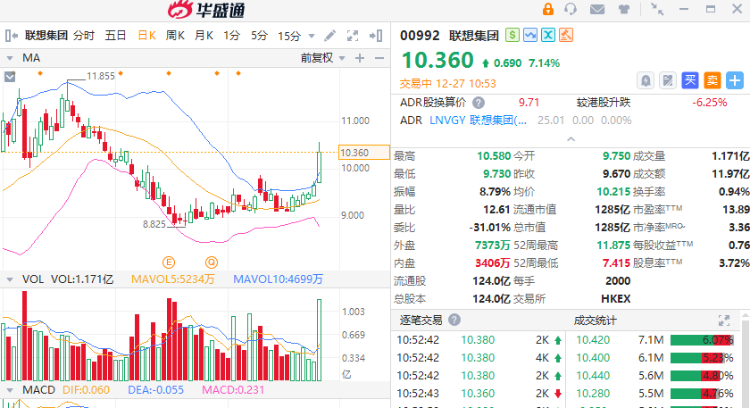Select the 日K daily candlestick tab
The image size is (750, 408).
coord(147,35)
